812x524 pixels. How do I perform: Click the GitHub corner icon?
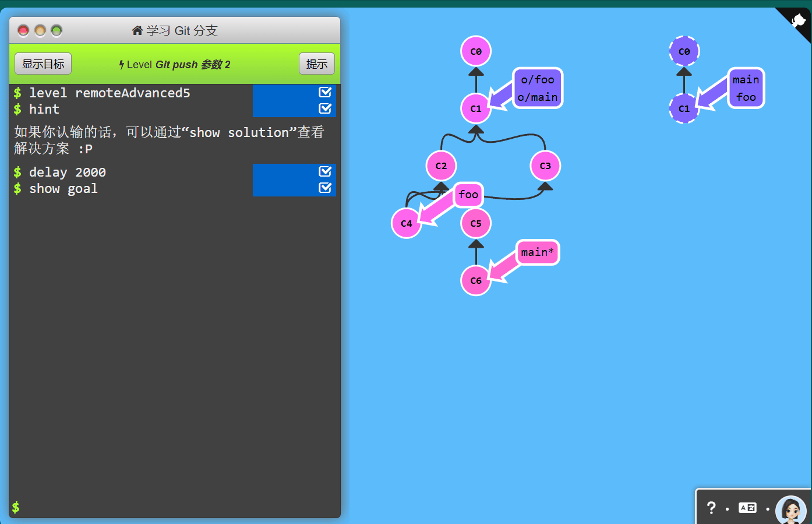(799, 20)
